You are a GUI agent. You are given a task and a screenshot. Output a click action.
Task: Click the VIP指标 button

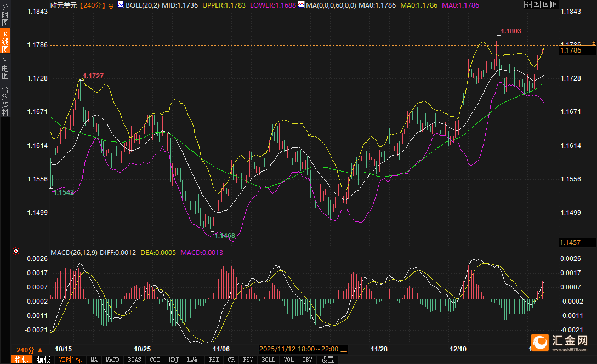coord(70,360)
